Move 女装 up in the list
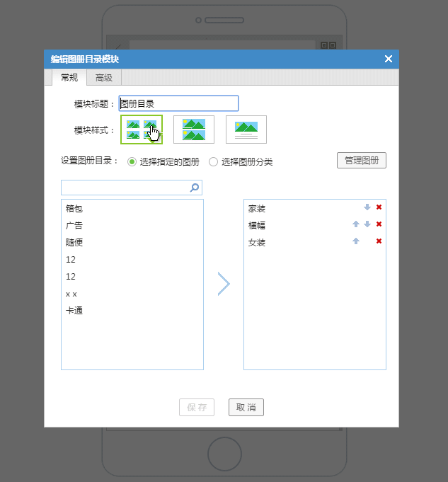The width and height of the screenshot is (448, 482). click(x=356, y=241)
